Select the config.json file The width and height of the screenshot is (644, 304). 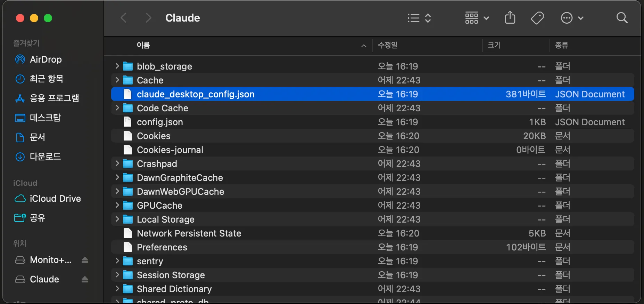[x=372, y=122]
